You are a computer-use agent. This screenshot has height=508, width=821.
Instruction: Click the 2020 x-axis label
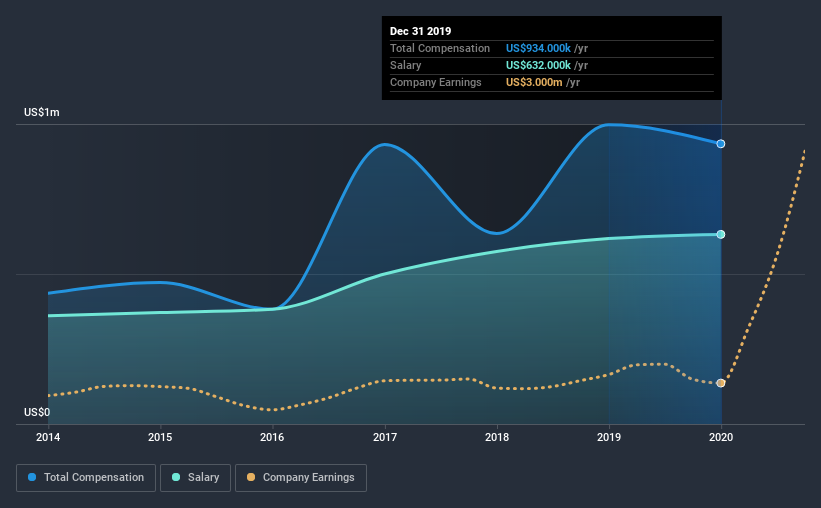721,437
